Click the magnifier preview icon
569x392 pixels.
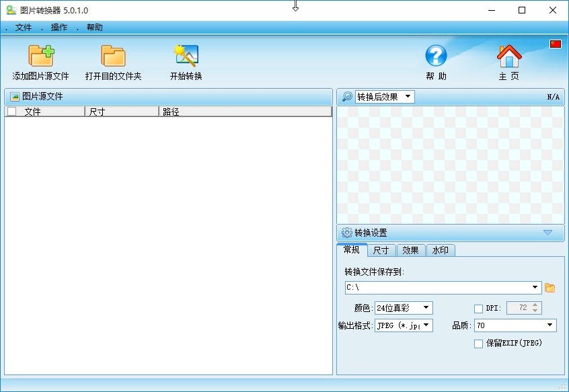(347, 96)
